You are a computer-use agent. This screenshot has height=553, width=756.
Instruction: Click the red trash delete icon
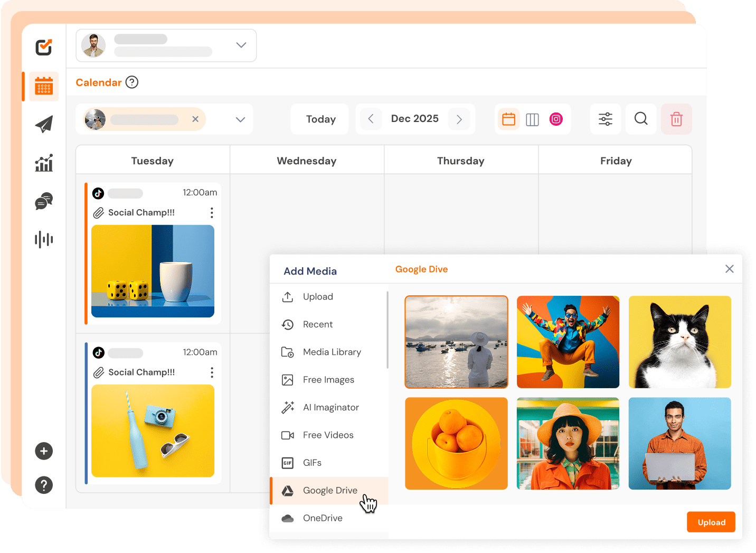[x=676, y=119]
